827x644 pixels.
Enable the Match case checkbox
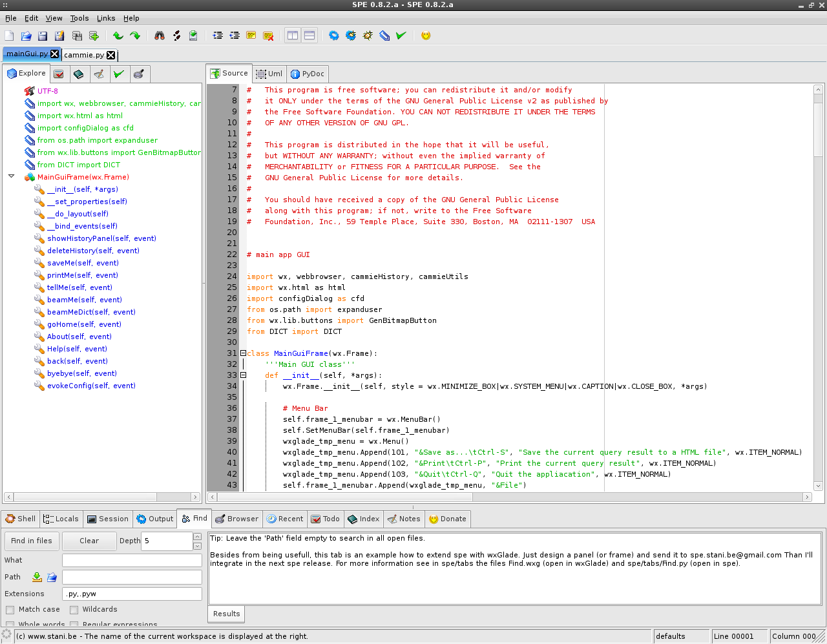[10, 610]
